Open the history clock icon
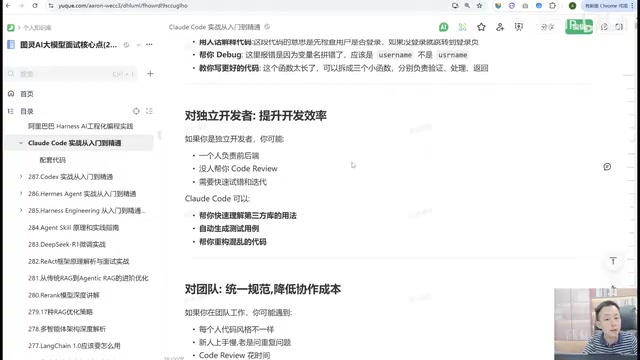Image resolution: width=640 pixels, height=360 pixels. [604, 27]
